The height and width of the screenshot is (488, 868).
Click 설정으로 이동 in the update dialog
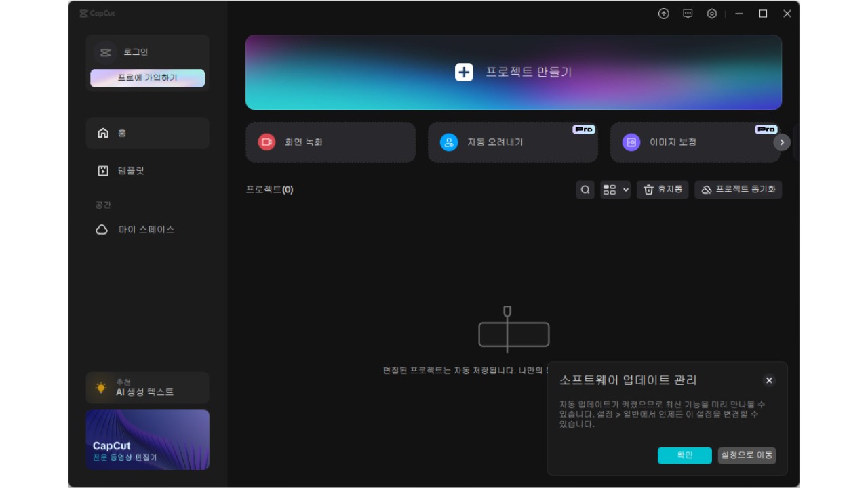coord(747,455)
